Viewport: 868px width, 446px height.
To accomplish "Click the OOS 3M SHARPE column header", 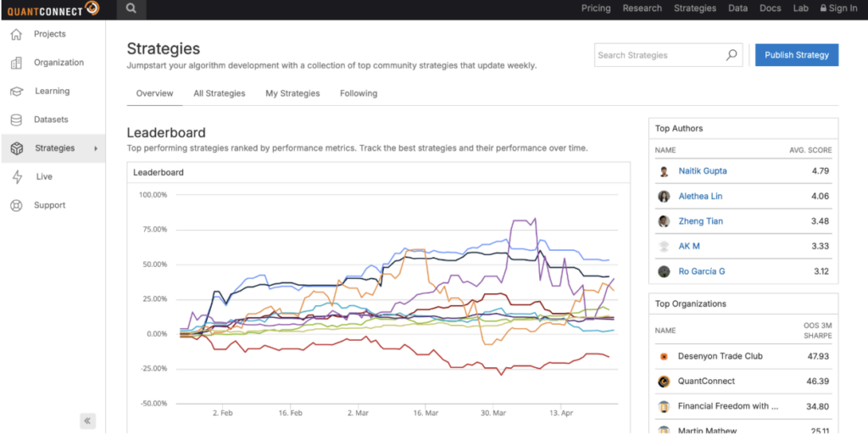I will pyautogui.click(x=818, y=330).
